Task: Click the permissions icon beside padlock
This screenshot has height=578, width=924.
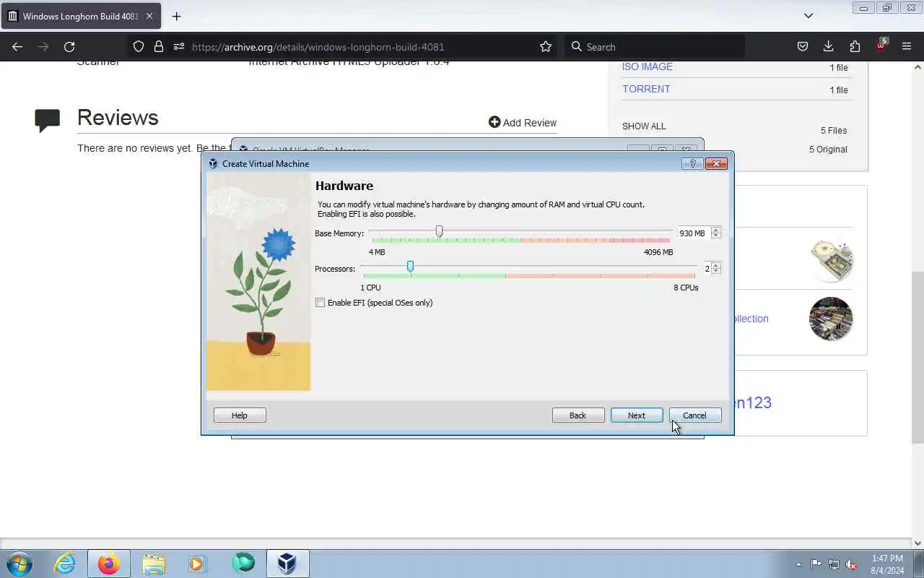Action: pos(178,47)
